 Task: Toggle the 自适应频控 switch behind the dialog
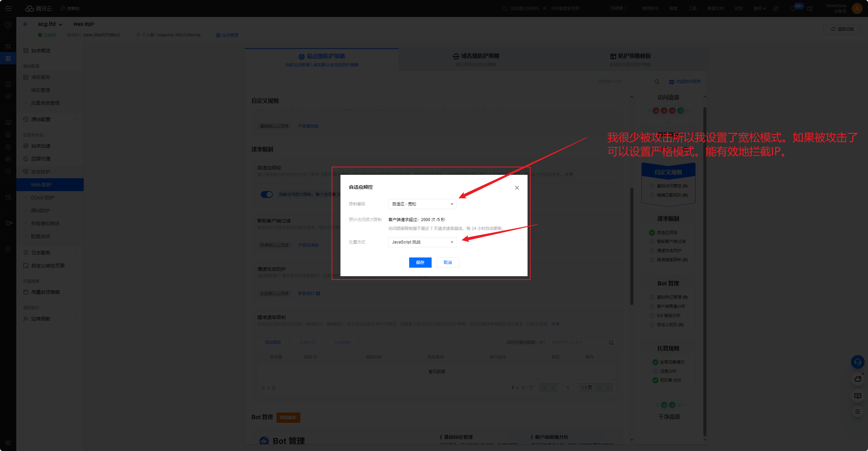267,195
